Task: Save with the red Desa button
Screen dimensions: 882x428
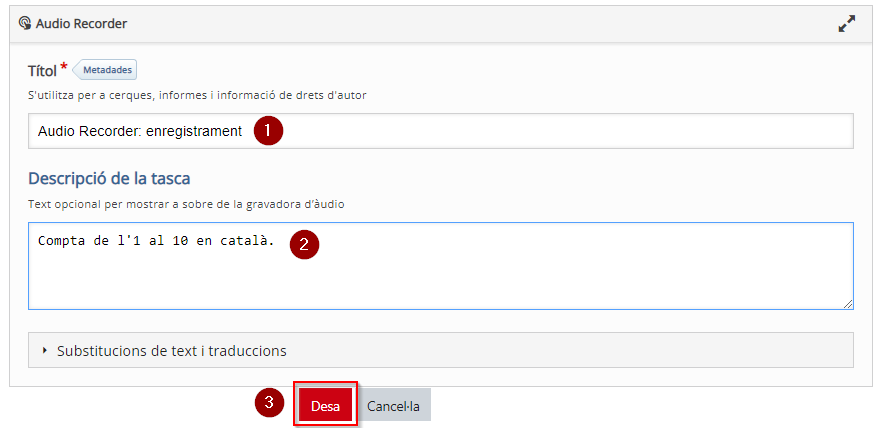Action: pos(325,405)
